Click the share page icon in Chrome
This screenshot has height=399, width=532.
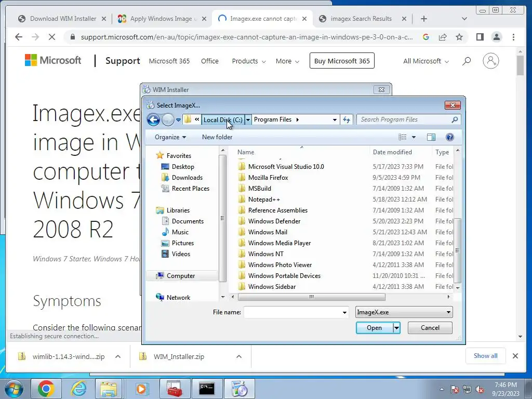pos(443,37)
